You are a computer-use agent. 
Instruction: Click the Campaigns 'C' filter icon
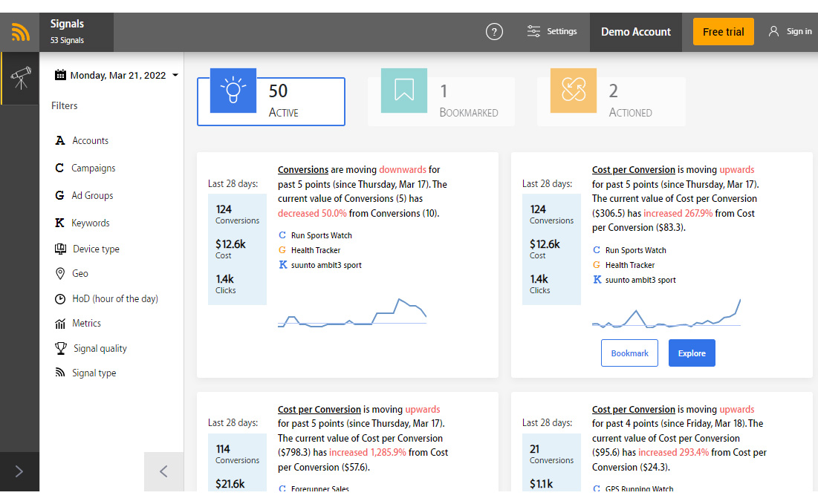pyautogui.click(x=59, y=168)
